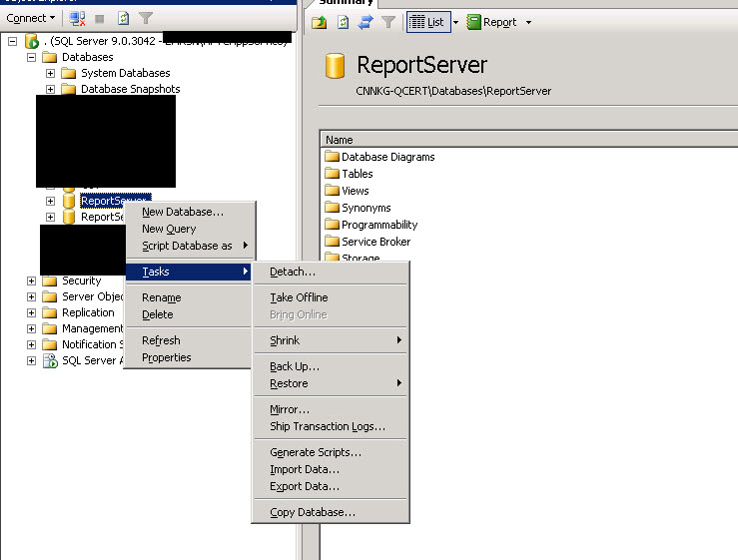The width and height of the screenshot is (738, 560).
Task: Expand the Server Objects node
Action: tap(32, 296)
